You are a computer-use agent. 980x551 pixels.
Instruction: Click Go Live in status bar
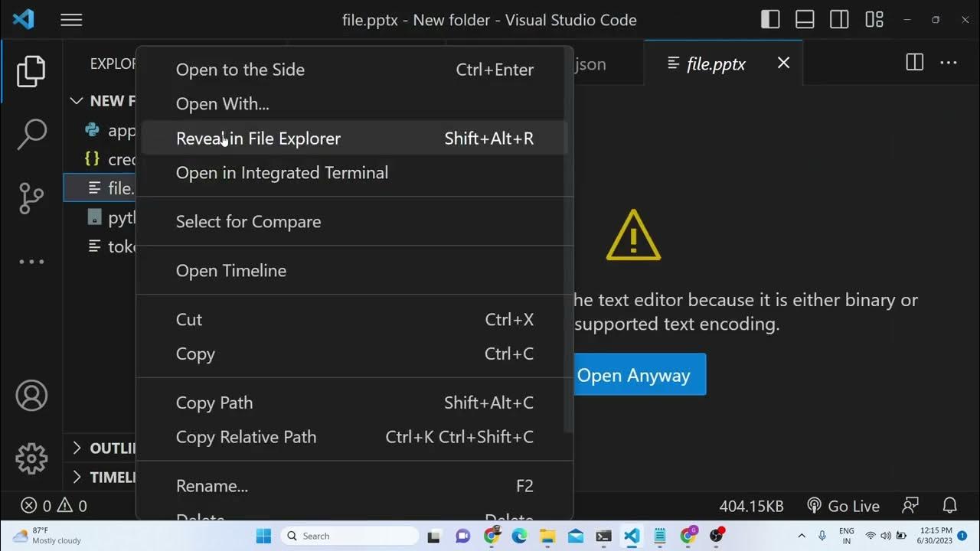click(x=843, y=506)
